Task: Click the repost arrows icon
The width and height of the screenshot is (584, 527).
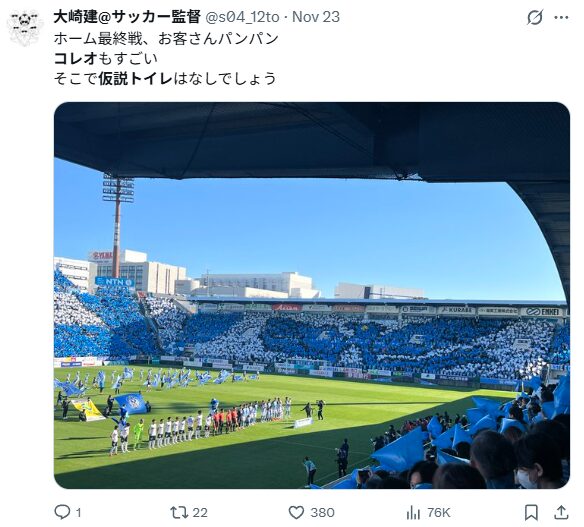Action: click(x=179, y=512)
